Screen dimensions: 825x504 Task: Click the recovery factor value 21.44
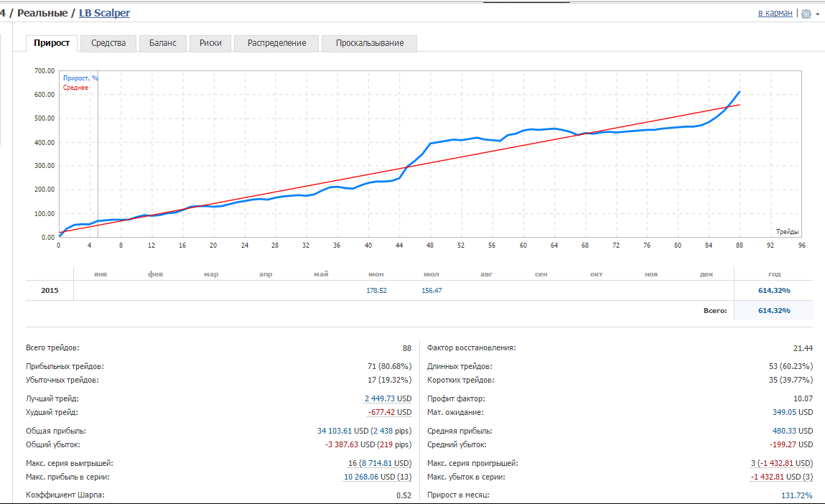click(x=803, y=348)
